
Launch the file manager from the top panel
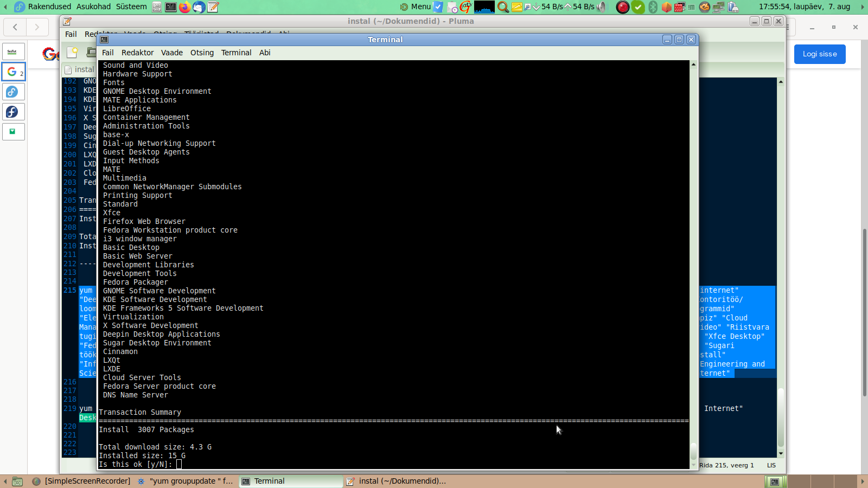click(x=157, y=7)
